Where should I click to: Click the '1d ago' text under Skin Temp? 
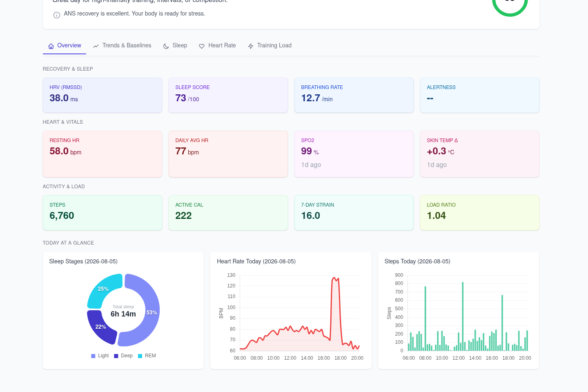click(x=437, y=165)
